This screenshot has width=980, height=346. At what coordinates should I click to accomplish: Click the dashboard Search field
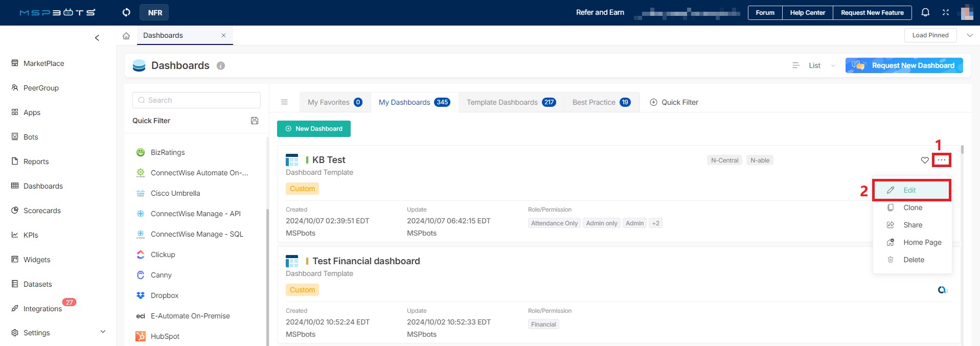pyautogui.click(x=196, y=100)
